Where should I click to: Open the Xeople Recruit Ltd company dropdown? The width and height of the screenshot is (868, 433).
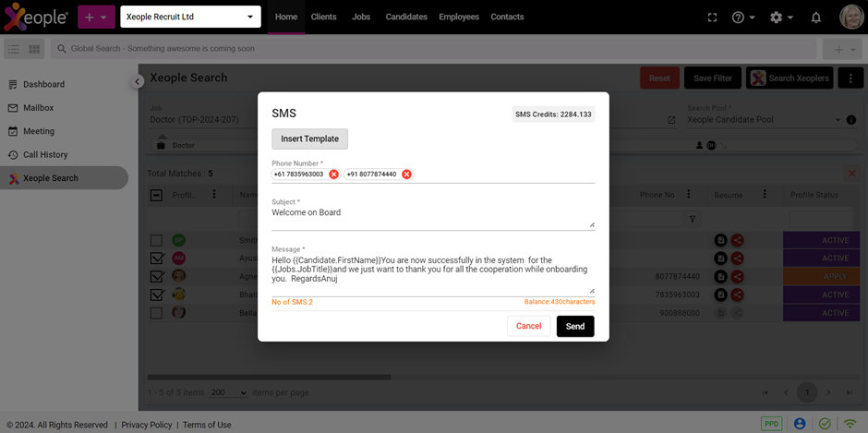coord(190,17)
